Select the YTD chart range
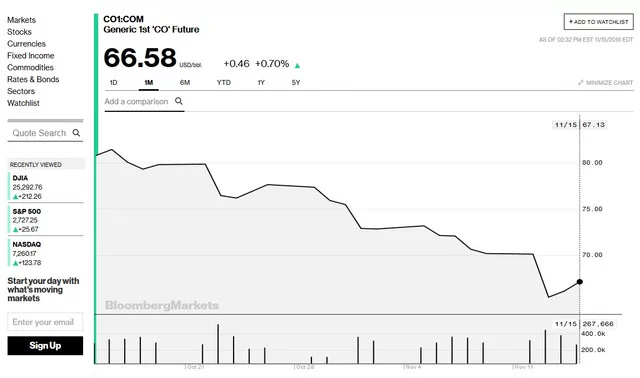The height and width of the screenshot is (378, 640). click(224, 82)
